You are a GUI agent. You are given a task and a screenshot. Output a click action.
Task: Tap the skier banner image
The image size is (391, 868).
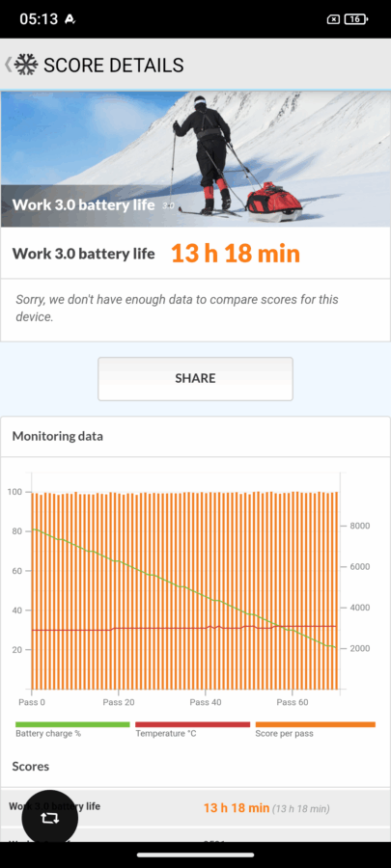click(195, 159)
